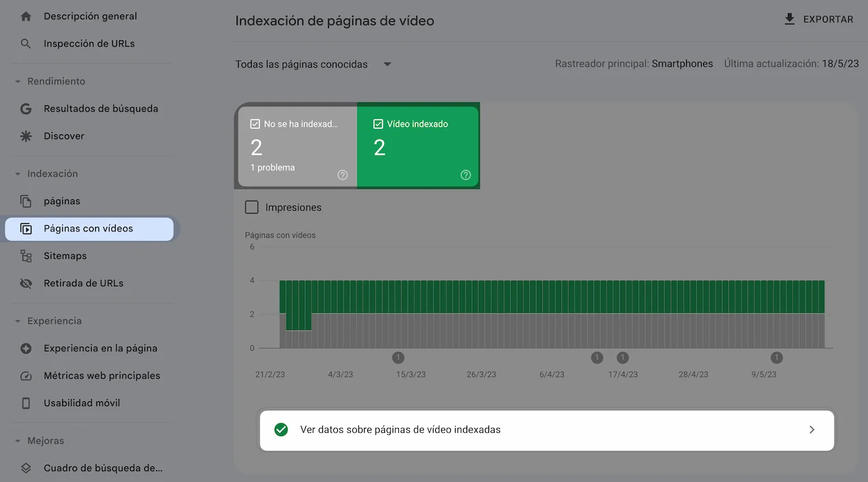The image size is (868, 482).
Task: Export the video indexing report
Action: pos(819,19)
